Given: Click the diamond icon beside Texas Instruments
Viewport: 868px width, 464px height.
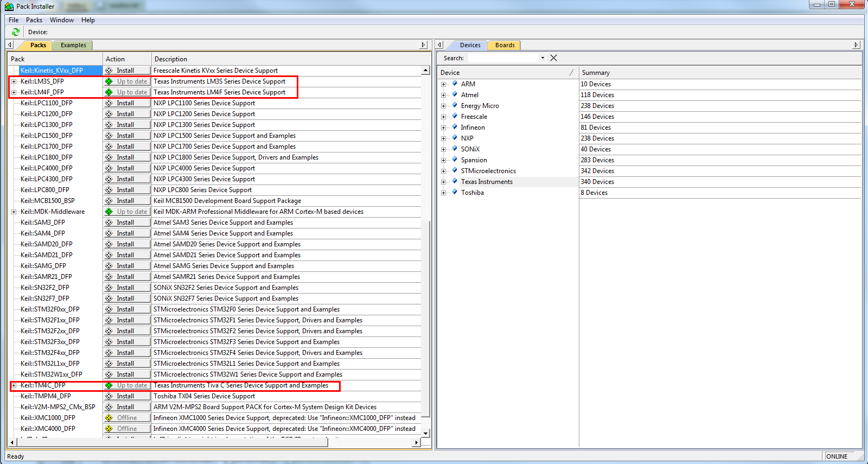Looking at the screenshot, I should [x=455, y=181].
